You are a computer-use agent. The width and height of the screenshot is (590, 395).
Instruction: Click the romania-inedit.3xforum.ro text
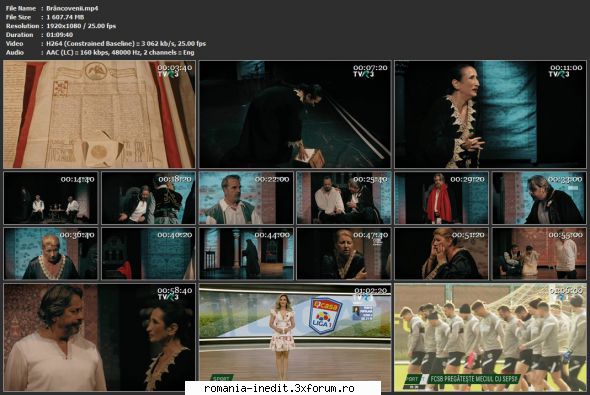279,388
